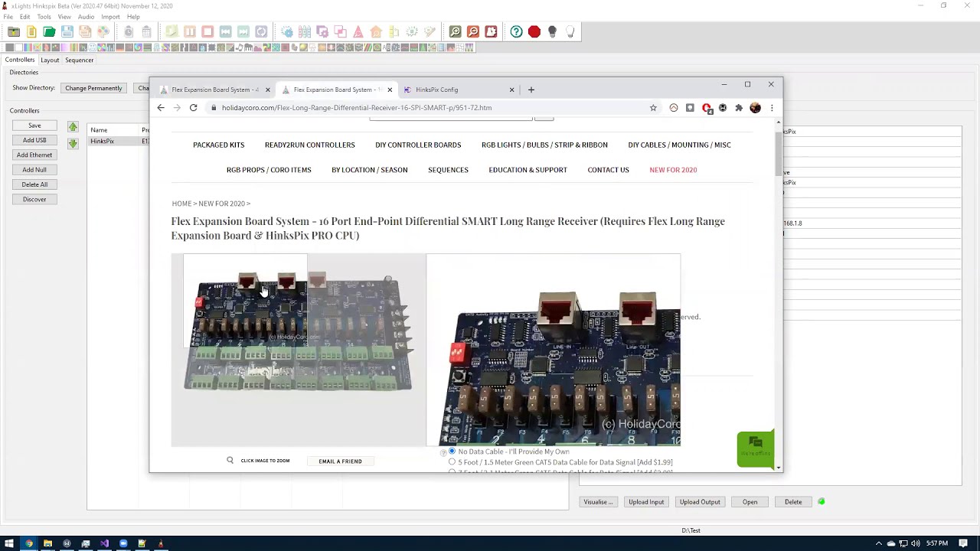Screen dimensions: 980x551
Task: Click the Delete All button
Action: [34, 184]
